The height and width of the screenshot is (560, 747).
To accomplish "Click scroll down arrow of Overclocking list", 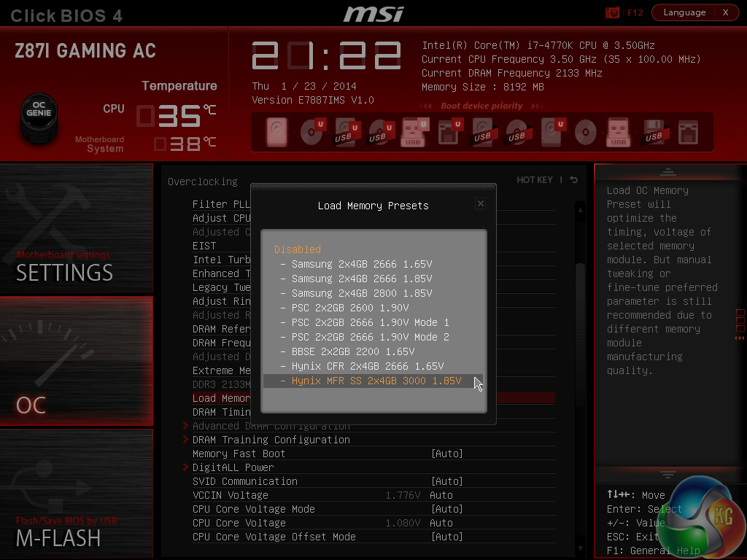I will [x=580, y=548].
